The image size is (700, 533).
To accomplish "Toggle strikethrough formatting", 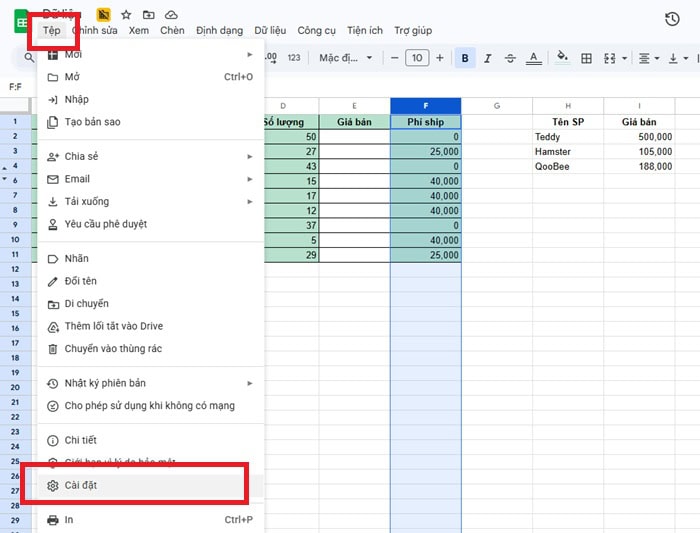I will pyautogui.click(x=510, y=58).
